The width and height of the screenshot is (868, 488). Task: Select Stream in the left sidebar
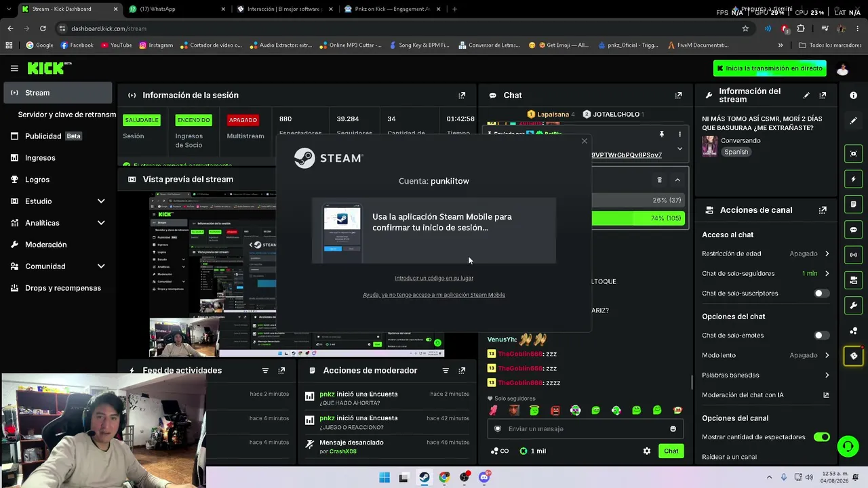coord(58,93)
